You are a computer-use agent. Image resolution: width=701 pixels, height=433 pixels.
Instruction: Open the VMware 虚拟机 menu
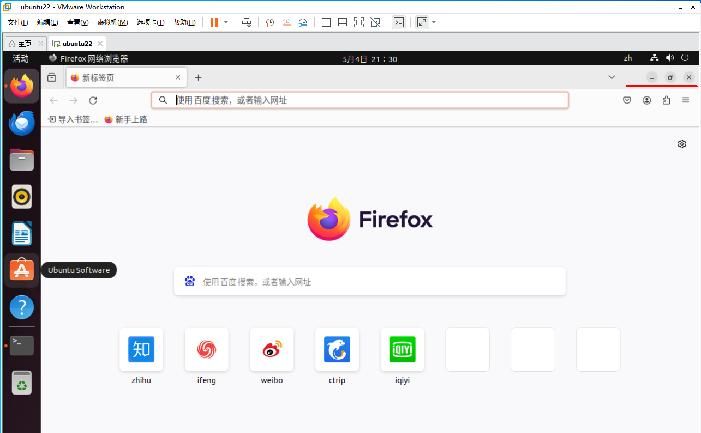(113, 22)
